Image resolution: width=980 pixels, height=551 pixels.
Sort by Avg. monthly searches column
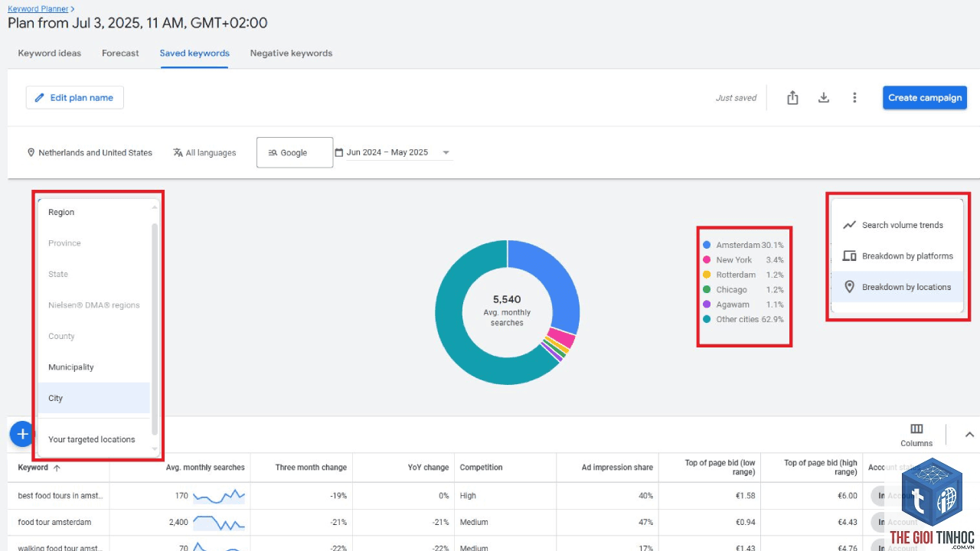tap(205, 468)
